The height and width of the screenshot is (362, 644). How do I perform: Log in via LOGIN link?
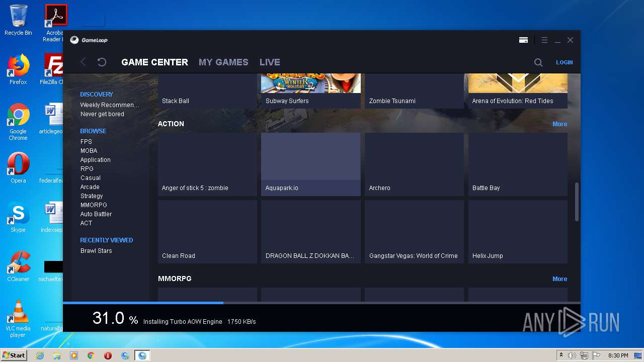click(564, 62)
